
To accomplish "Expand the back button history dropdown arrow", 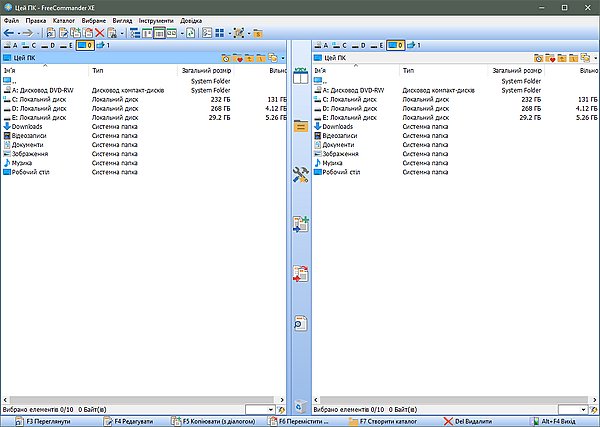I will click(x=18, y=34).
